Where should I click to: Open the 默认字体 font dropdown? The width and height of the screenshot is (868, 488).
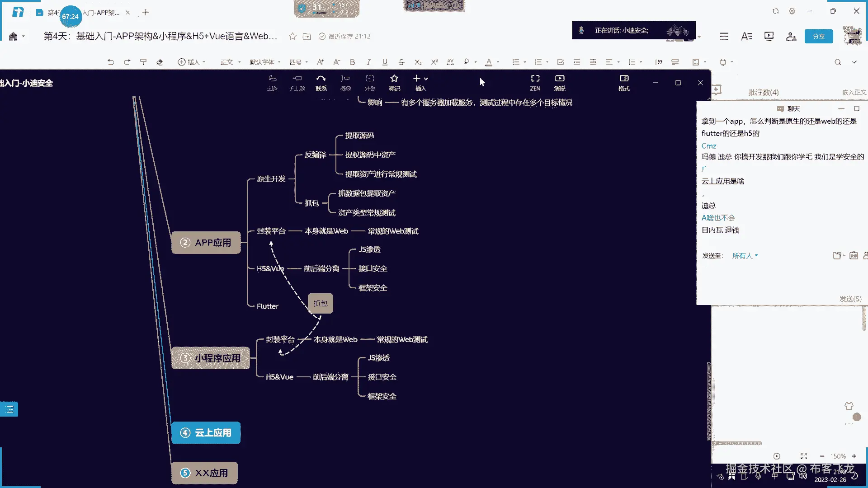pyautogui.click(x=265, y=62)
